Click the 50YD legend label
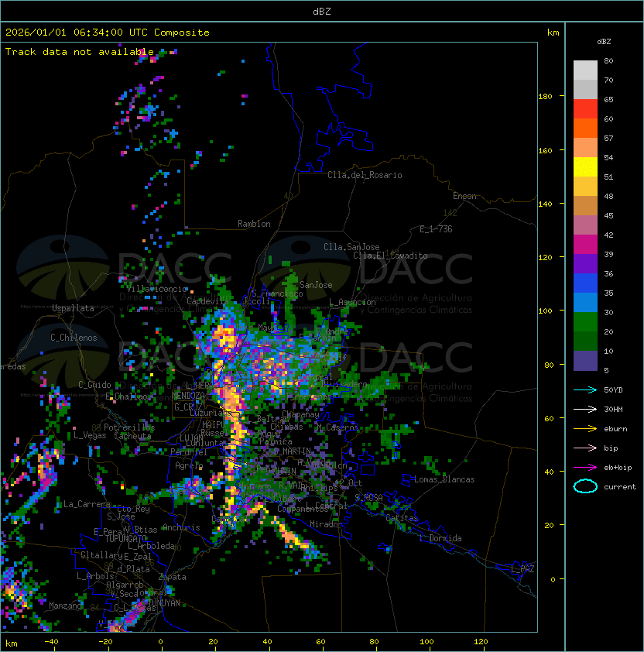Viewport: 644px width, 652px height. click(613, 390)
